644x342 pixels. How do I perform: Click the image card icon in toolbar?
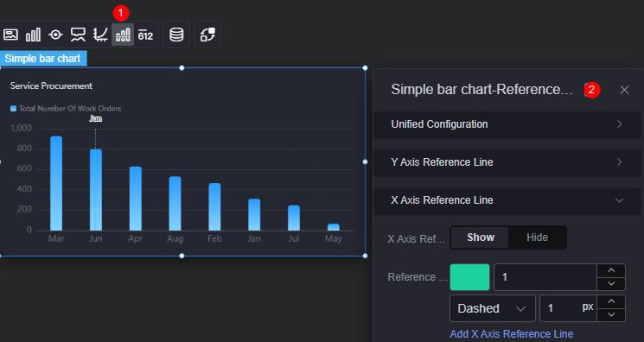click(10, 35)
